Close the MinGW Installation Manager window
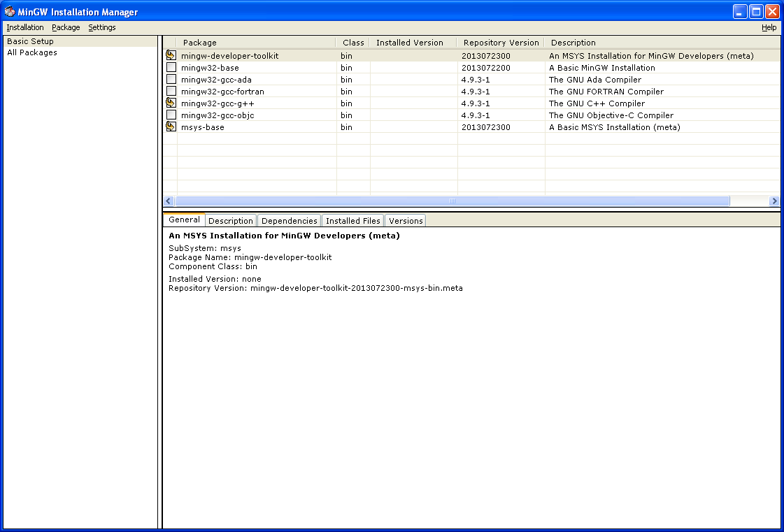This screenshot has height=532, width=784. tap(772, 11)
